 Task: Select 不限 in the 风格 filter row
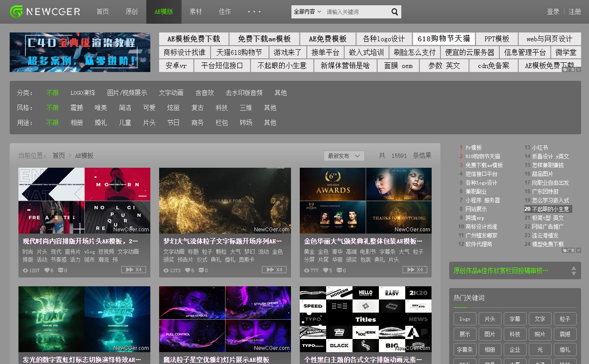[52, 108]
